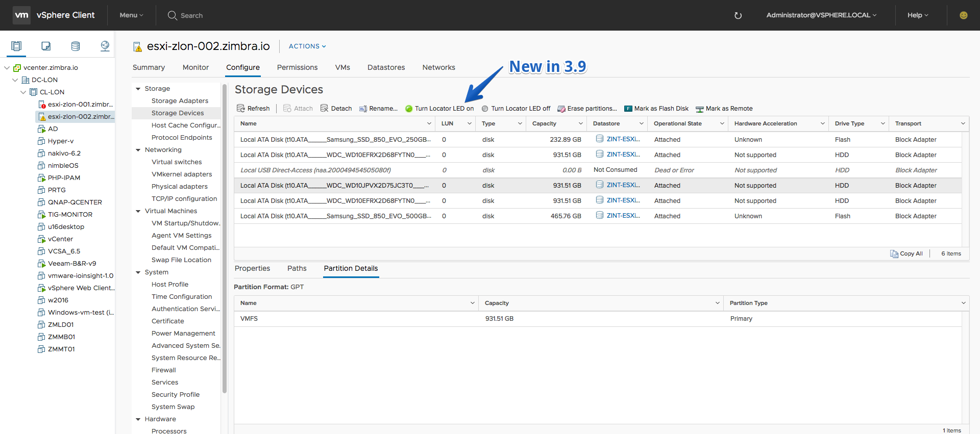Switch to the Networks tab
980x434 pixels.
pos(438,67)
